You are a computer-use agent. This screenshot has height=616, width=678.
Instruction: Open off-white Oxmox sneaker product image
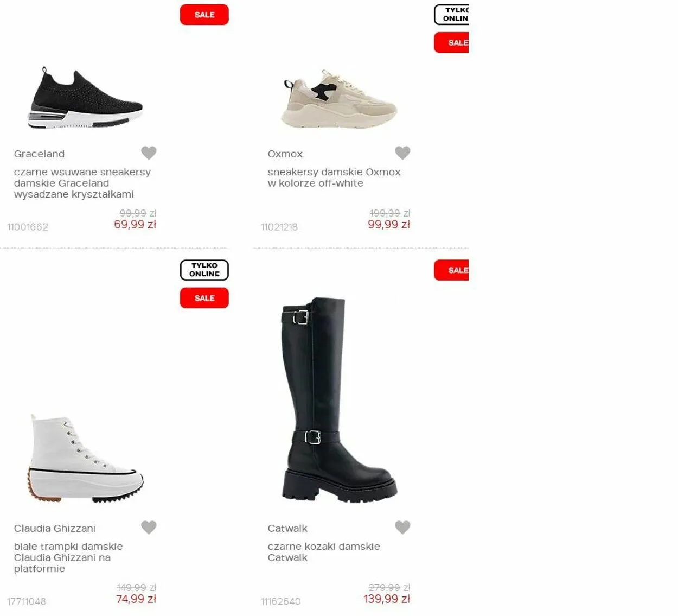click(x=339, y=99)
